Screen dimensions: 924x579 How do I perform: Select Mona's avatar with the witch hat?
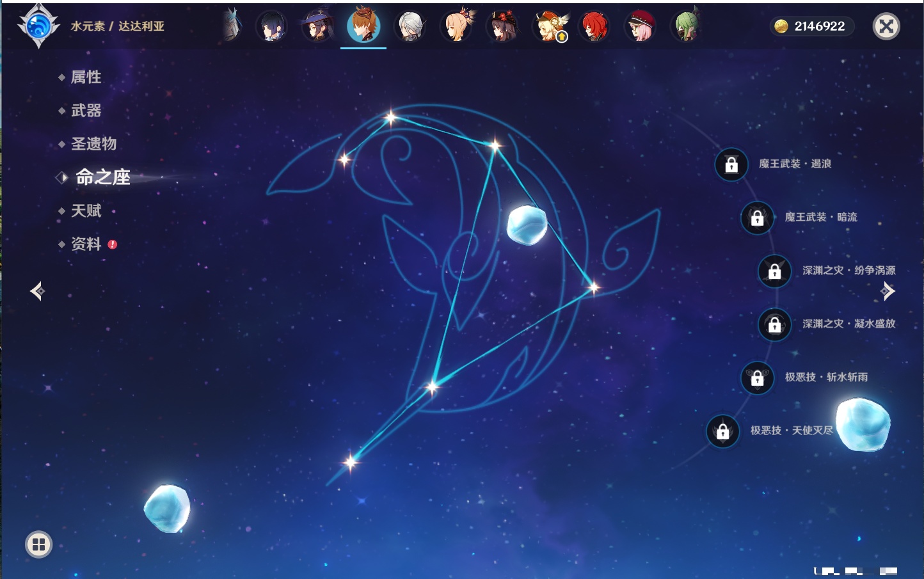(317, 27)
